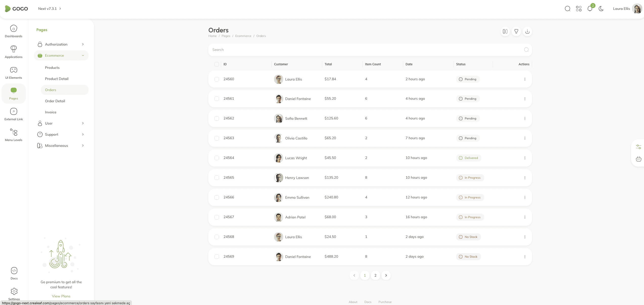Open the filter funnel icon
This screenshot has height=305, width=644.
[x=516, y=31]
